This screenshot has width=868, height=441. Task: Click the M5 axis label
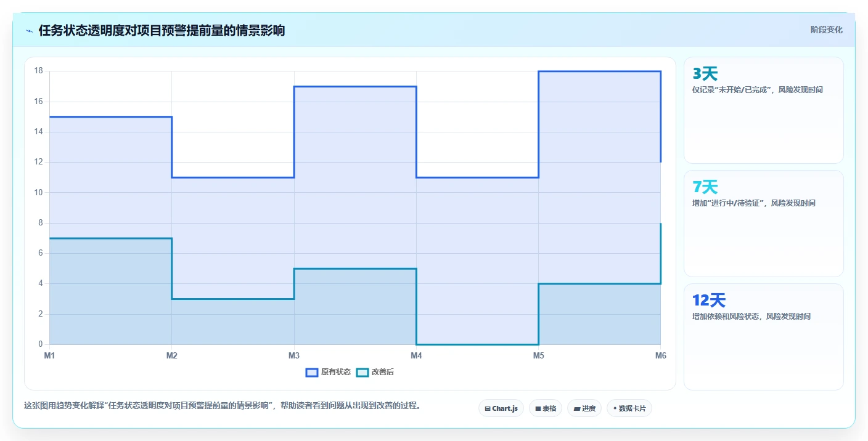tap(539, 355)
